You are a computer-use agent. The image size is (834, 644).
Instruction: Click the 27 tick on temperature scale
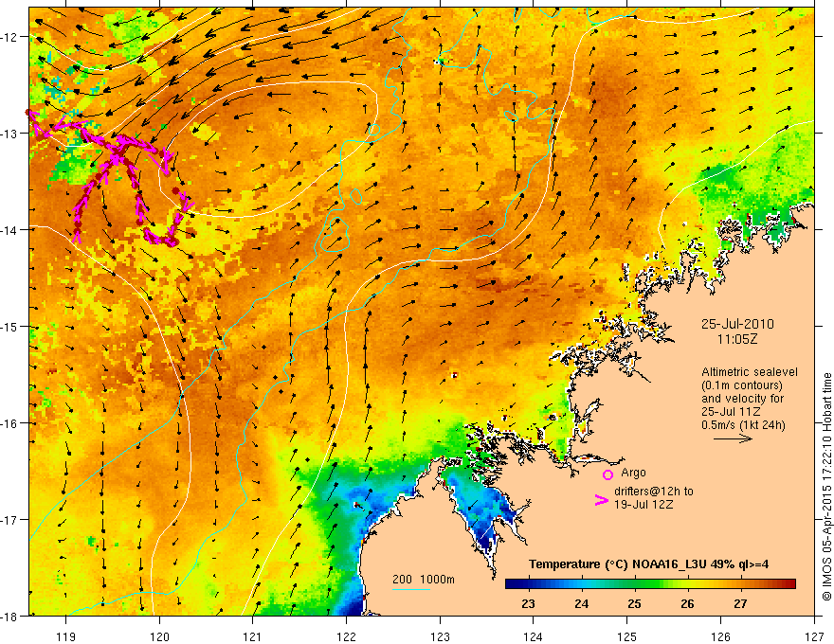(740, 603)
